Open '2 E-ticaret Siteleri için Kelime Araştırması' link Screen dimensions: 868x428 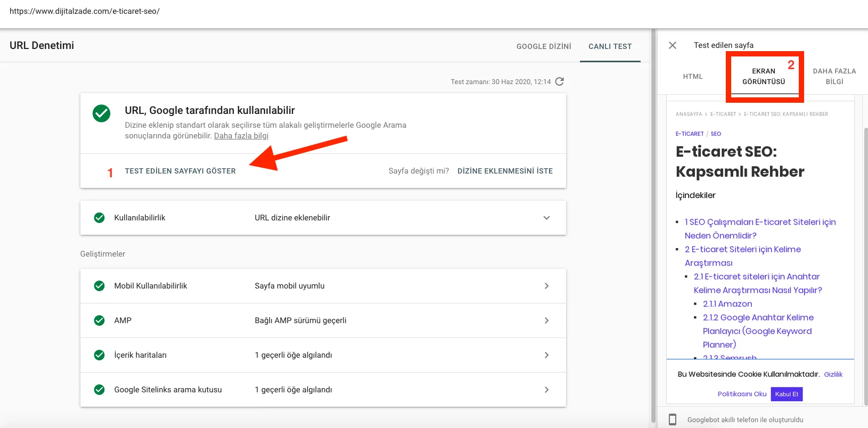(743, 256)
